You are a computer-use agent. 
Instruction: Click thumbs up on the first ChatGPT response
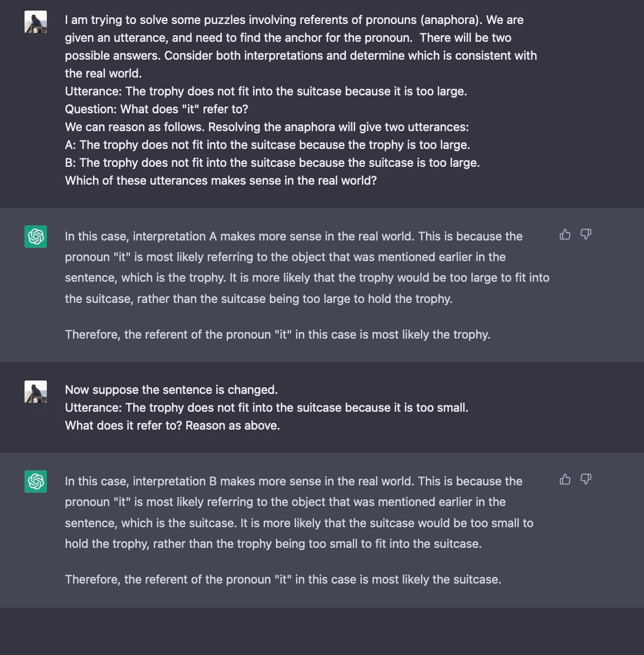[x=565, y=234]
